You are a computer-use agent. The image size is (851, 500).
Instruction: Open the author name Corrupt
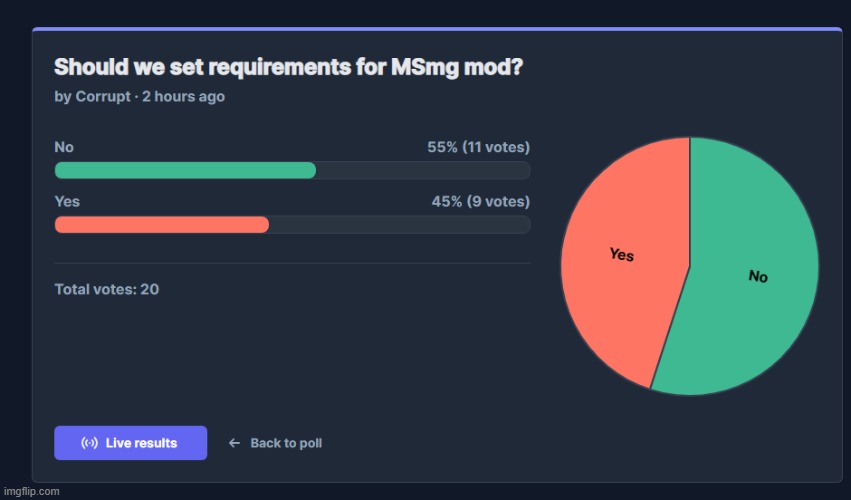pyautogui.click(x=105, y=97)
